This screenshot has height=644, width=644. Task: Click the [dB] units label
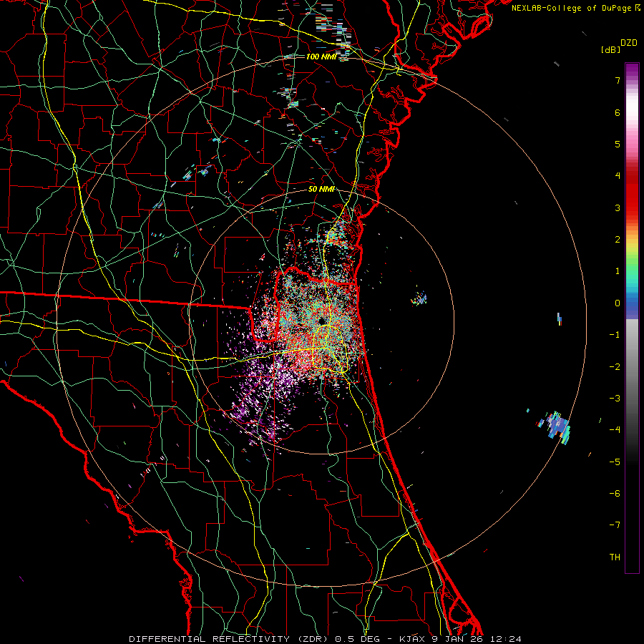point(611,49)
